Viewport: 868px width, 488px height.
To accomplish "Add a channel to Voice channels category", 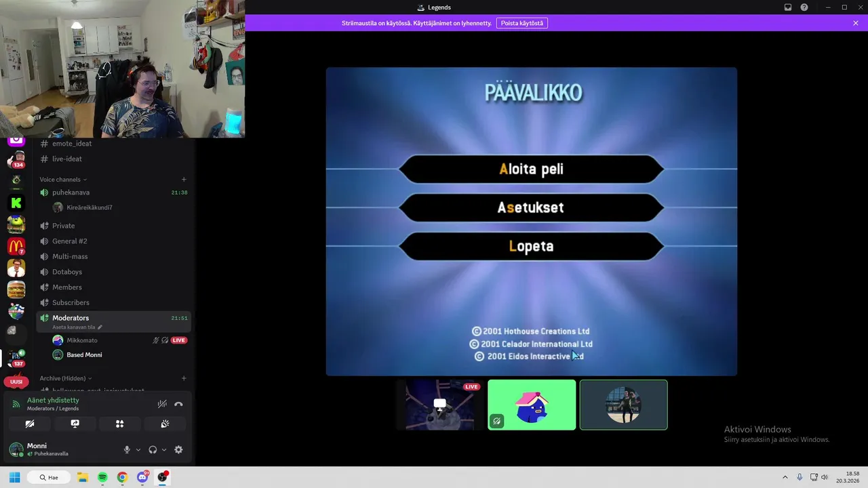I will [x=184, y=180].
